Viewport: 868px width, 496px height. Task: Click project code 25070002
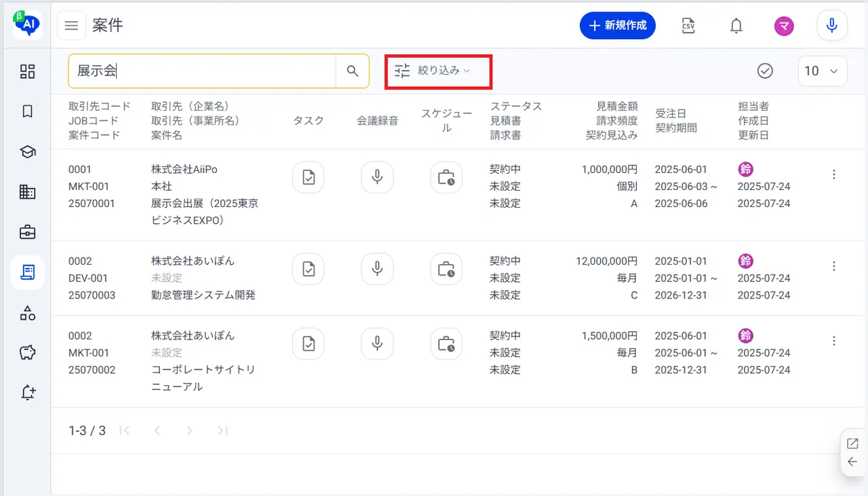pyautogui.click(x=92, y=370)
